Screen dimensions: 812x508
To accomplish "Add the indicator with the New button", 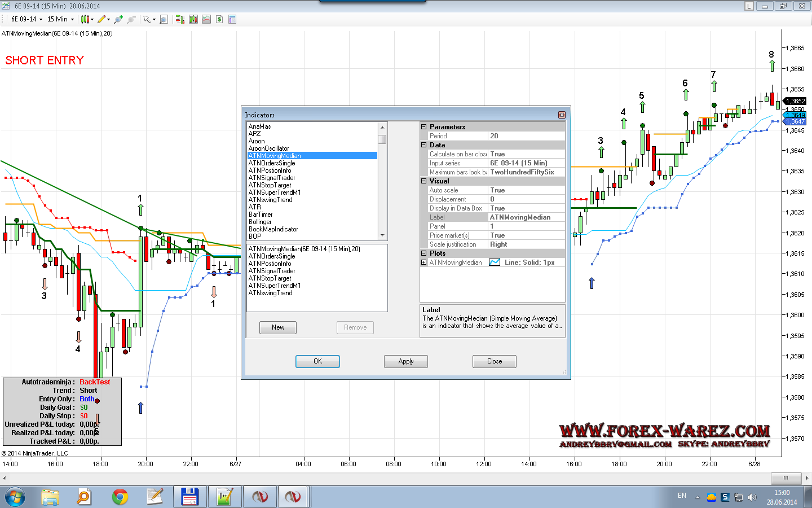I will click(x=278, y=327).
